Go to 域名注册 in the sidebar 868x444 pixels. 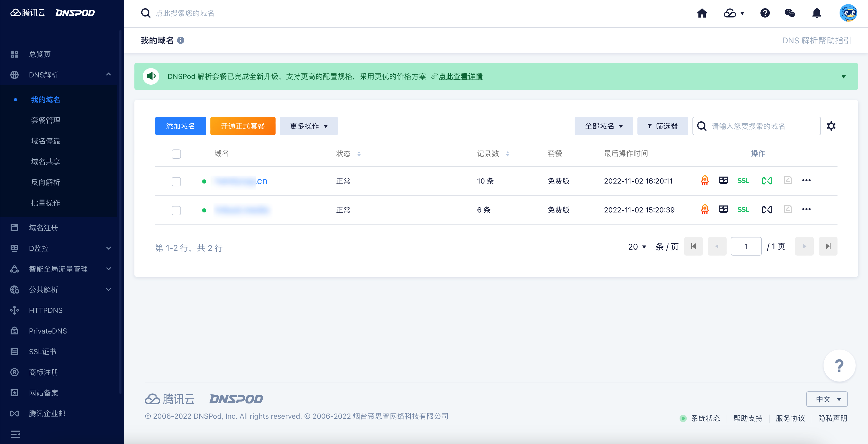pyautogui.click(x=43, y=228)
